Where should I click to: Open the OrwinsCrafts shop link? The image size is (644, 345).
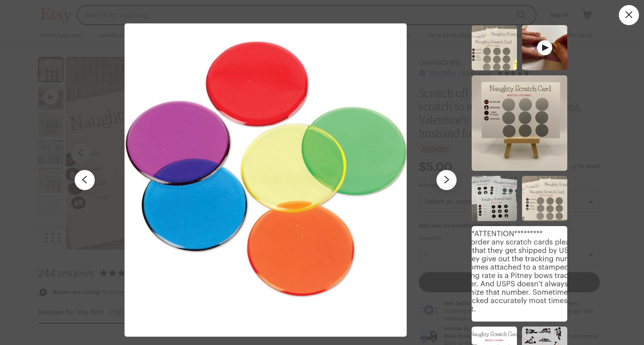point(439,62)
